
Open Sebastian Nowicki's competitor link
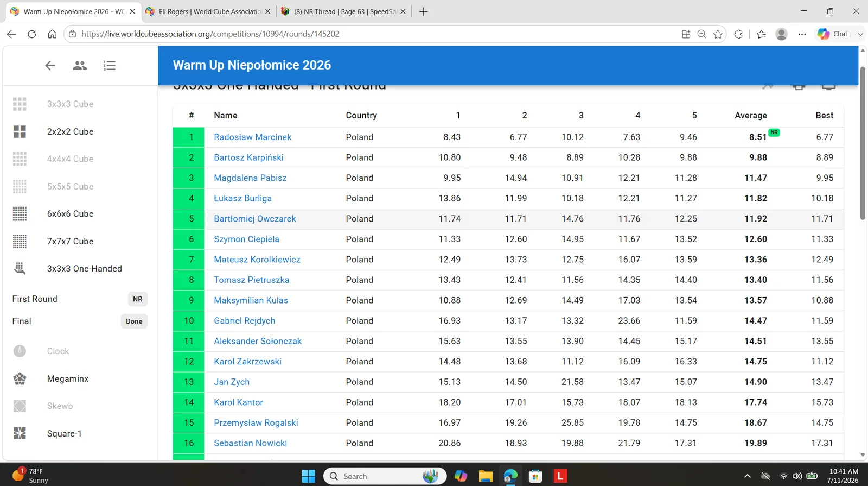point(250,443)
